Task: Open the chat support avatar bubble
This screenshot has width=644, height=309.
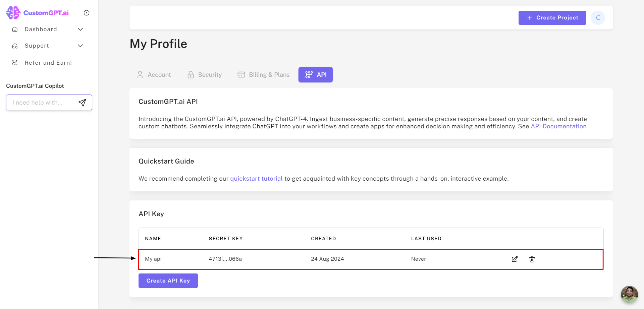Action: [x=629, y=294]
